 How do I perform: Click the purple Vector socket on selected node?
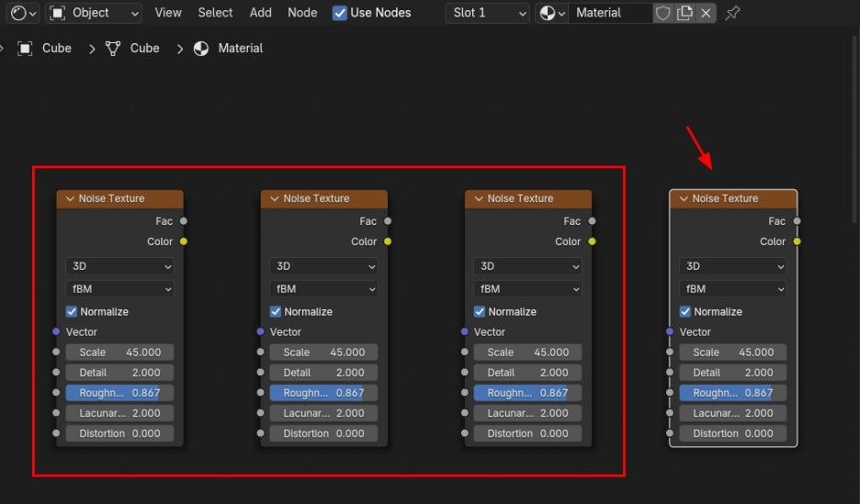[x=670, y=331]
